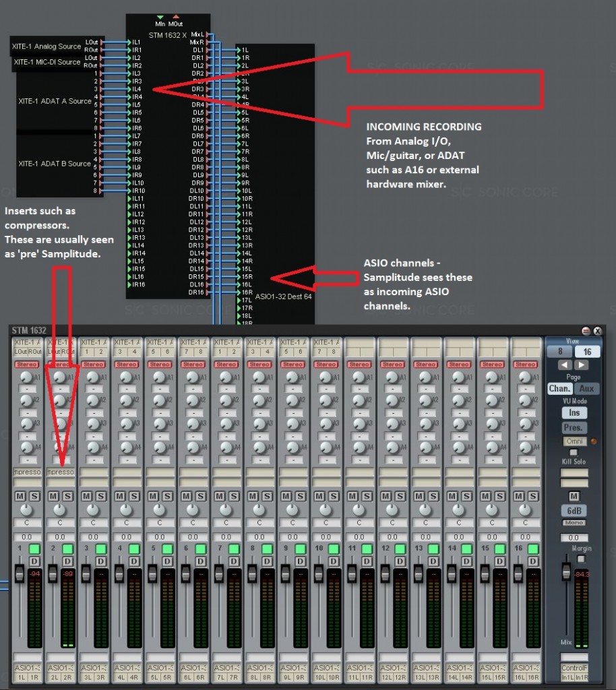This screenshot has height=690, width=616.
Task: Toggle the green activity button on channel 13
Action: point(433,548)
